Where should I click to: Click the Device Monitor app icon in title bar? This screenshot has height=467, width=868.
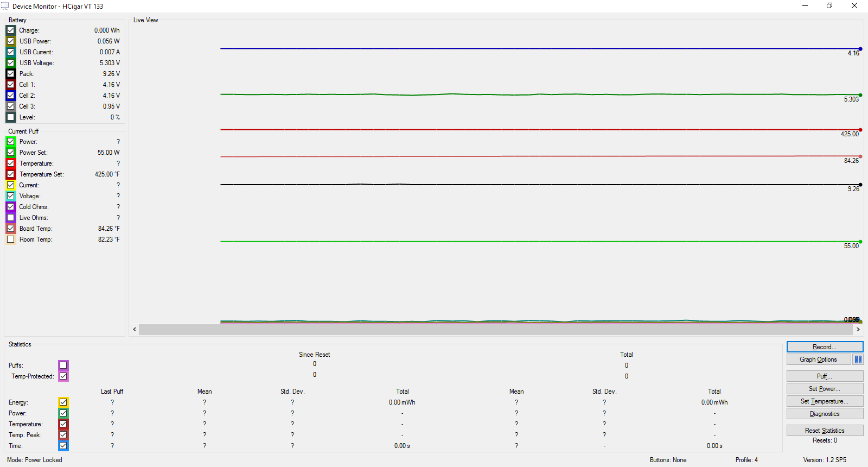tap(5, 6)
